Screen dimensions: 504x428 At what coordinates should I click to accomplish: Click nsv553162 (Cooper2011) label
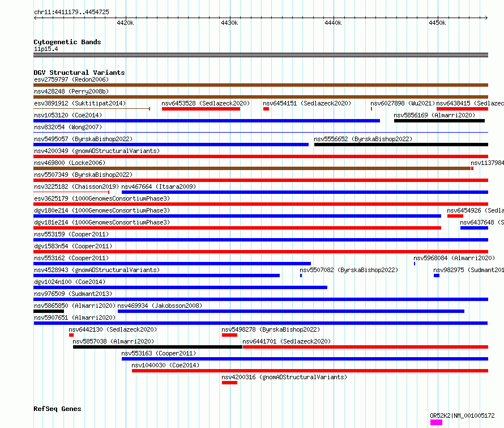point(71,258)
